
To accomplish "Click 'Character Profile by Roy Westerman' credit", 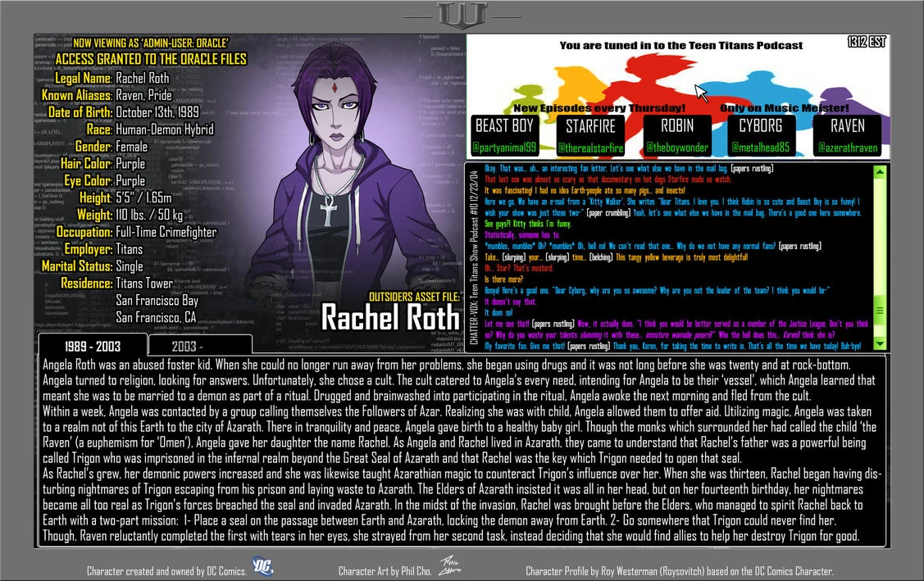I will pyautogui.click(x=680, y=571).
